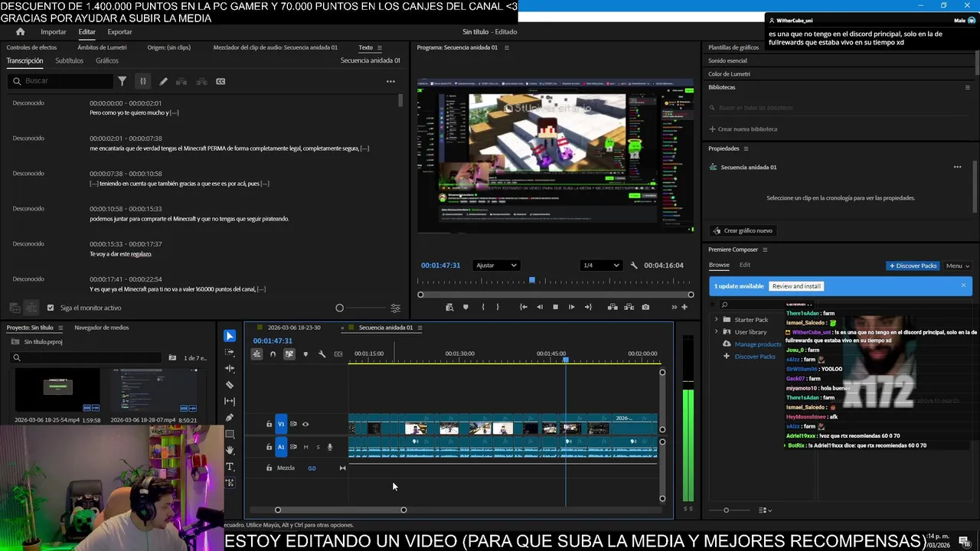Click Step Back one frame button
Screen dimensions: 980x551
(539, 307)
